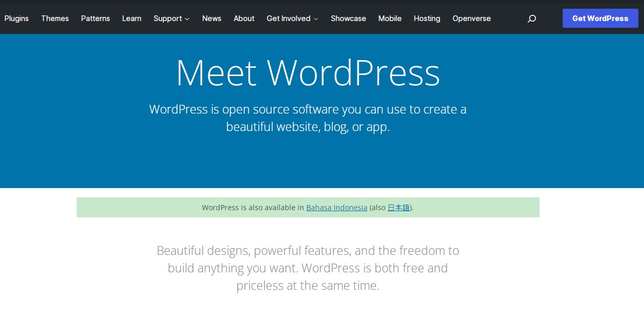Click the 'Beautiful designs, powerful features' paragraph
644x315 pixels.
coord(308,268)
